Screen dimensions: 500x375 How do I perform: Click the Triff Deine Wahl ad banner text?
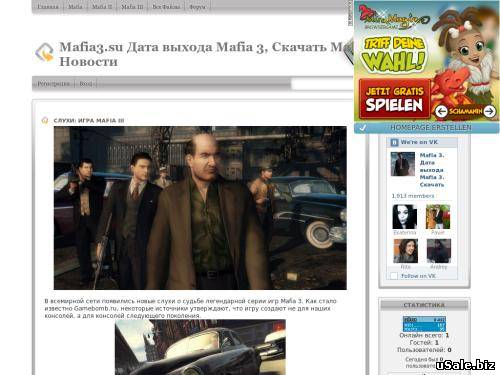(x=394, y=55)
